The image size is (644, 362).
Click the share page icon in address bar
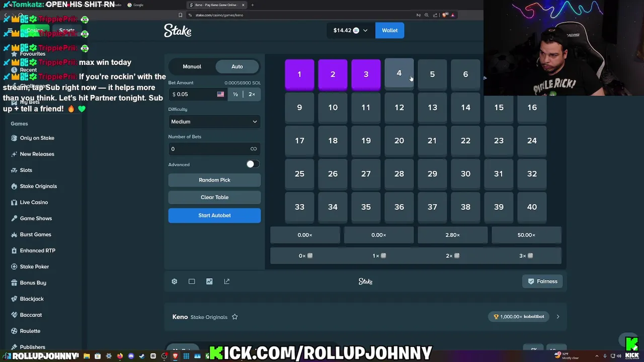pyautogui.click(x=435, y=15)
